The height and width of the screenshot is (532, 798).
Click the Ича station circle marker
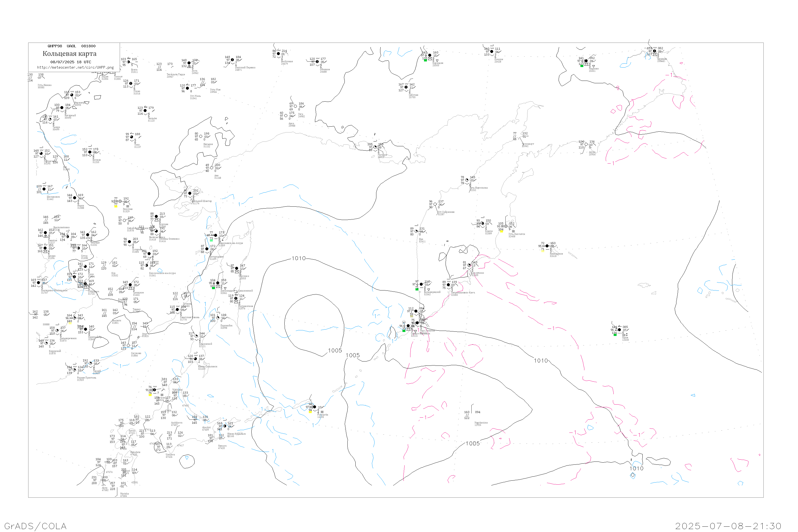point(416,231)
